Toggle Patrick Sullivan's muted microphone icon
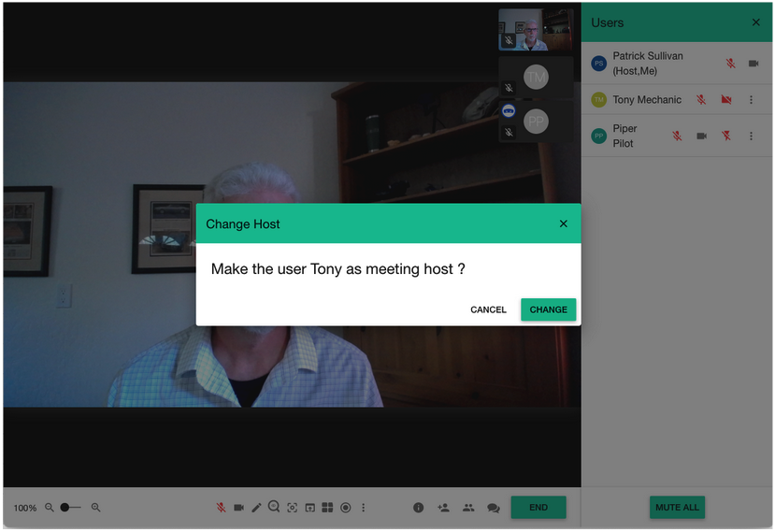Image resolution: width=775 pixels, height=532 pixels. tap(730, 64)
